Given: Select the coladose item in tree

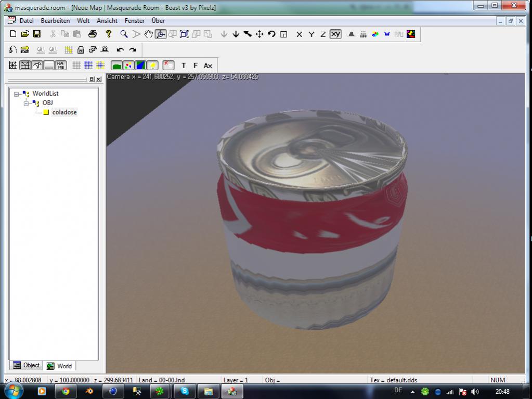Looking at the screenshot, I should click(64, 112).
